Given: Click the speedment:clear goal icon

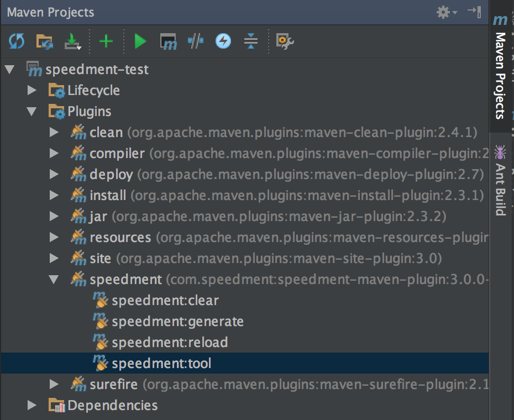Looking at the screenshot, I should 100,300.
